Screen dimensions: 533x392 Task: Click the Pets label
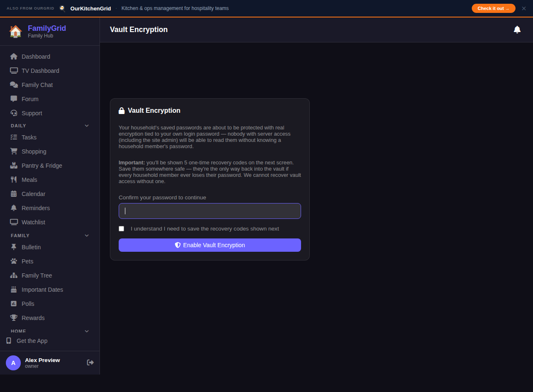tap(27, 261)
